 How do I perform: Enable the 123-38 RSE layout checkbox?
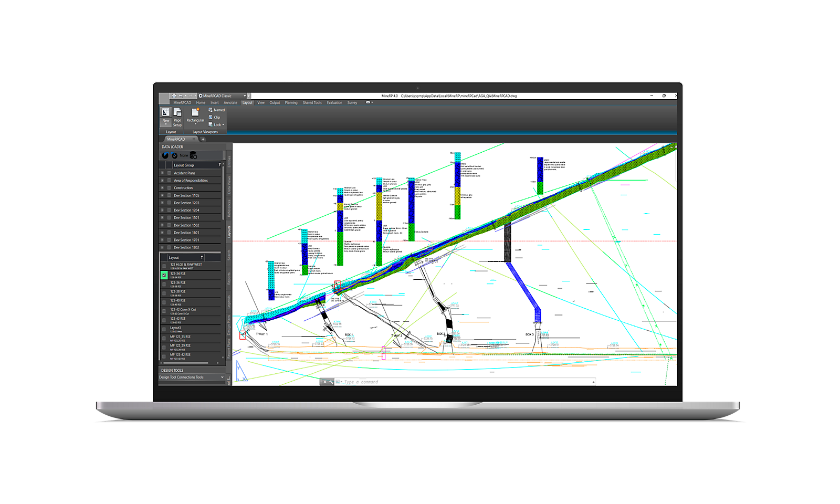tap(164, 293)
